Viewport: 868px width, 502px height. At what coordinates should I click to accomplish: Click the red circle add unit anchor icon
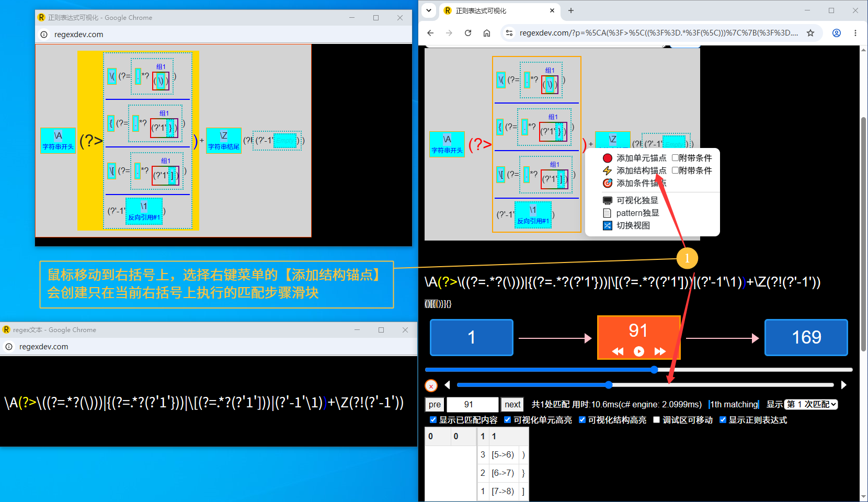pos(608,158)
